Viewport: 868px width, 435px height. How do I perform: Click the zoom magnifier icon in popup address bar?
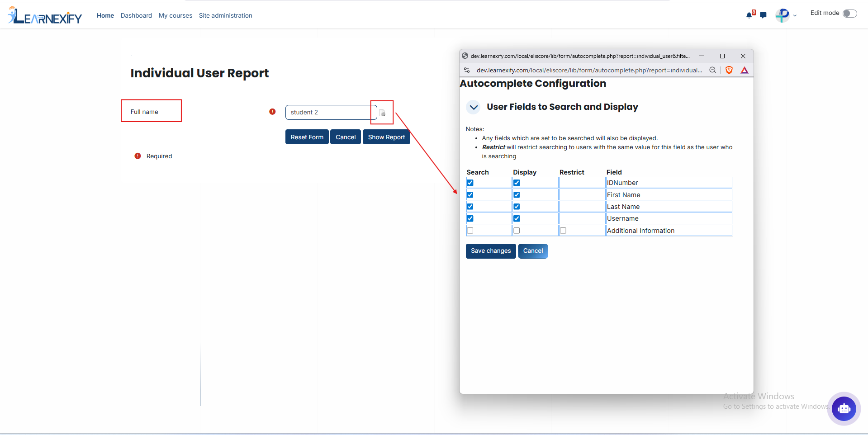pyautogui.click(x=713, y=70)
